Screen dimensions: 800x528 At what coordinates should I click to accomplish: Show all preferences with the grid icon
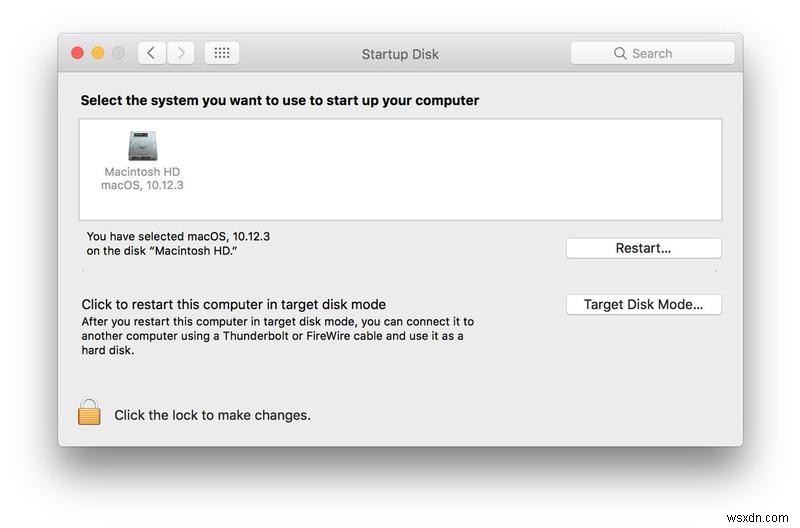222,53
